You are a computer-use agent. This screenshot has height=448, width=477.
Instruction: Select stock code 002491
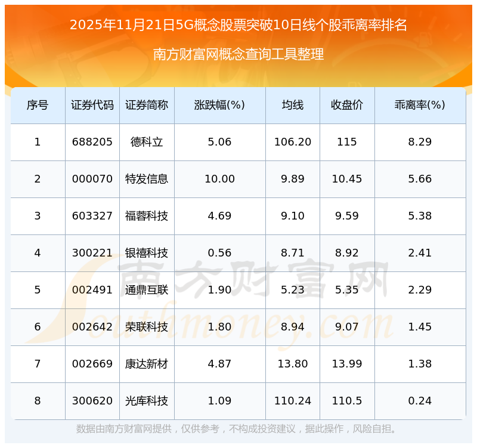(92, 290)
